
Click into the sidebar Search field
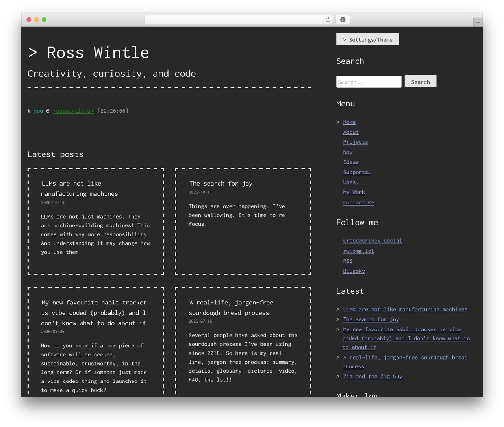[369, 82]
